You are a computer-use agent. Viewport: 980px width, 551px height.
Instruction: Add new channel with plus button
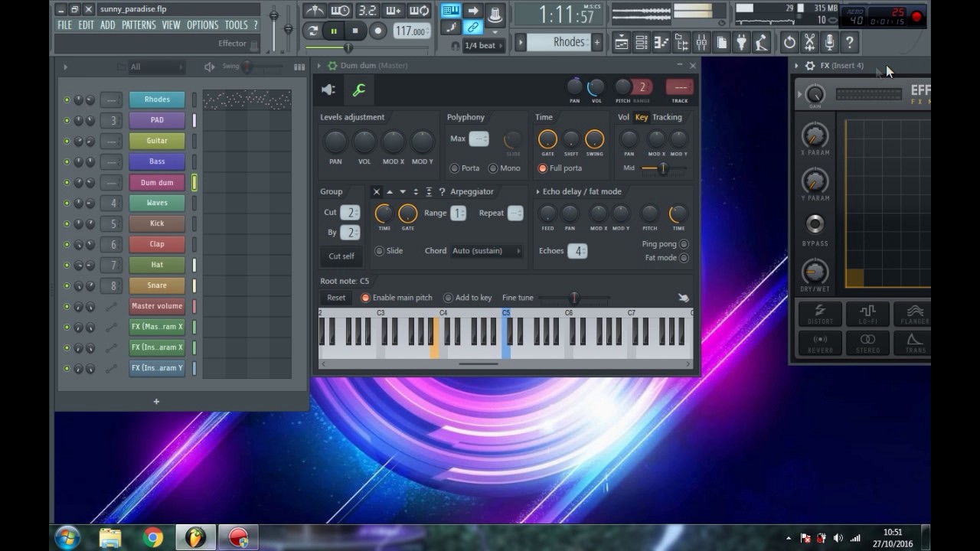click(x=156, y=401)
